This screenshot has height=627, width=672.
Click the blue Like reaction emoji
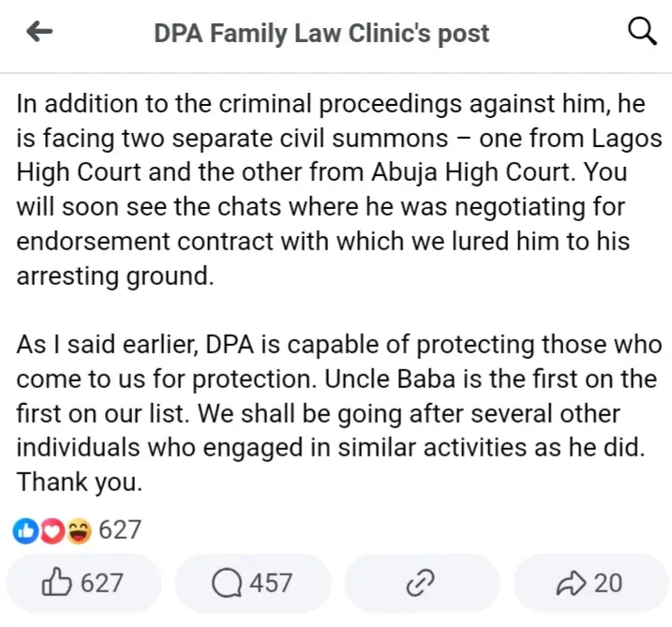point(24,531)
